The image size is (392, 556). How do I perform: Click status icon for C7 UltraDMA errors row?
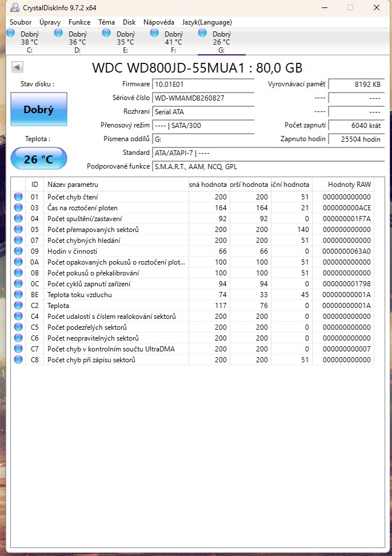[18, 349]
